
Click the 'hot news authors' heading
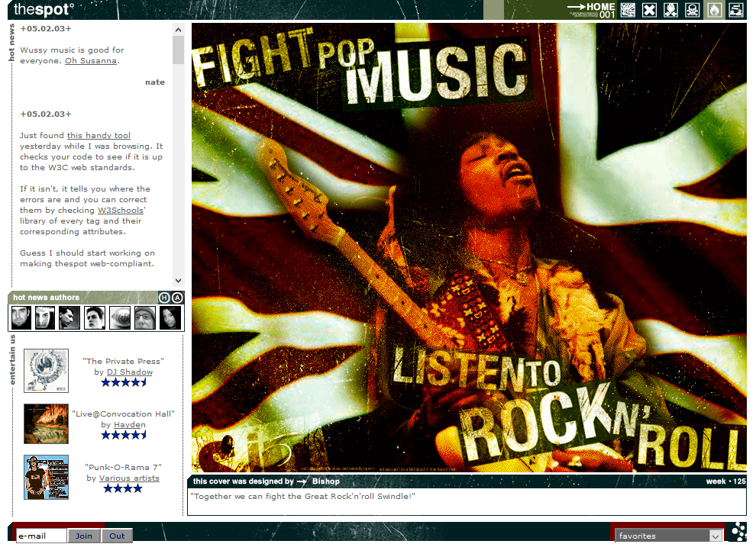coord(47,298)
